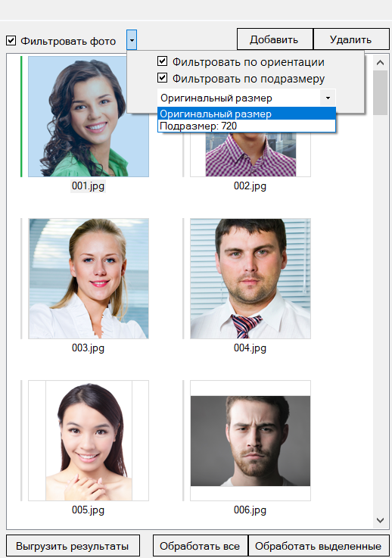Open the Оригинальный размер combo box
Viewport: 392px width, 558px height.
tap(247, 98)
